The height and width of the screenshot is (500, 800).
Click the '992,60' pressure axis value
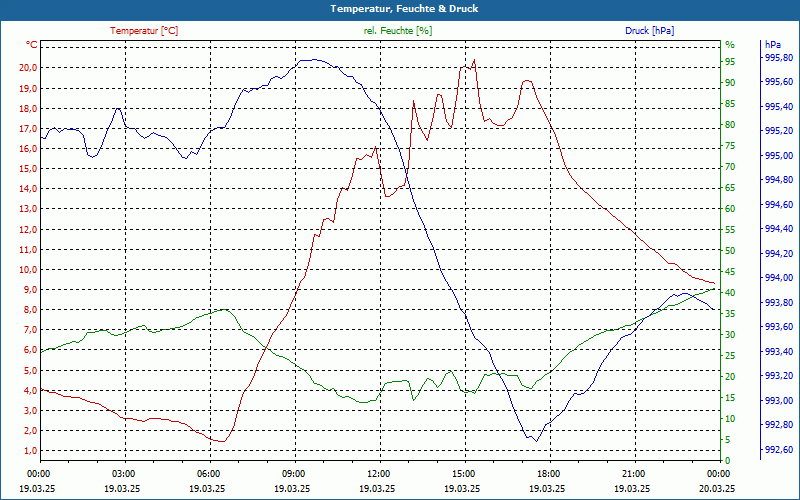[779, 449]
